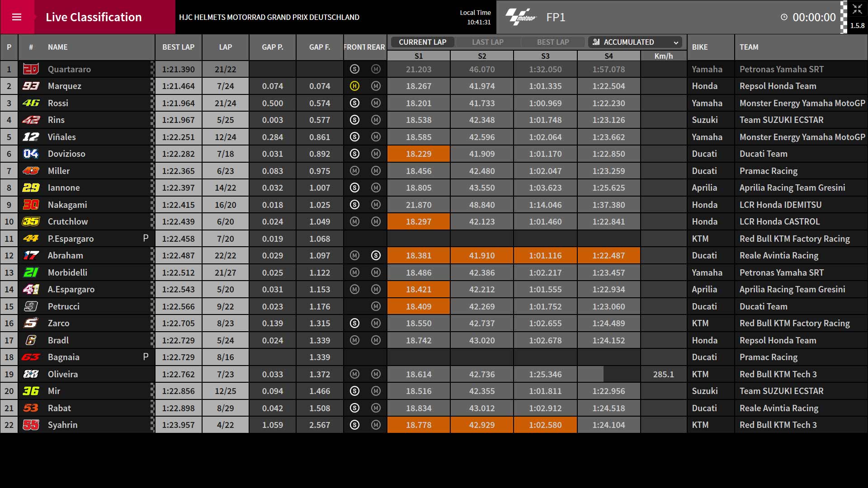Open the hamburger menu
868x488 pixels.
(x=17, y=17)
